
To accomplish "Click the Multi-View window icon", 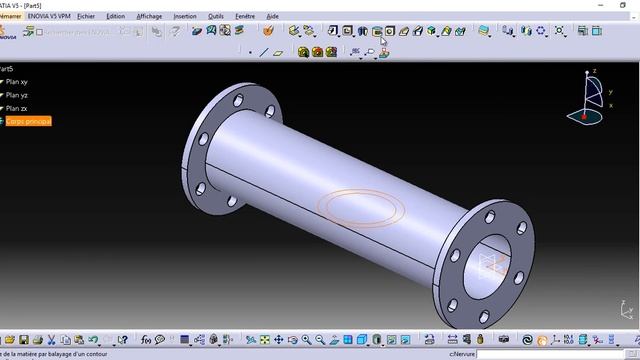I will (348, 340).
